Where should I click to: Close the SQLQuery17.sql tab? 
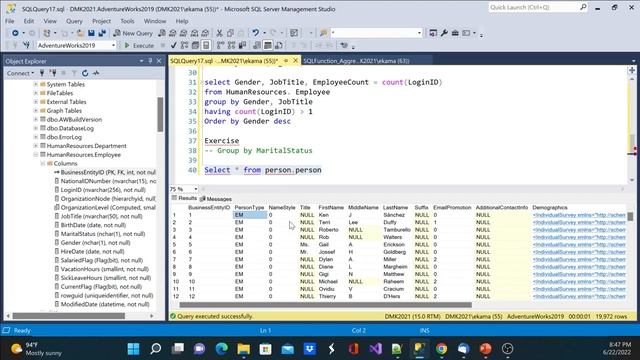296,61
